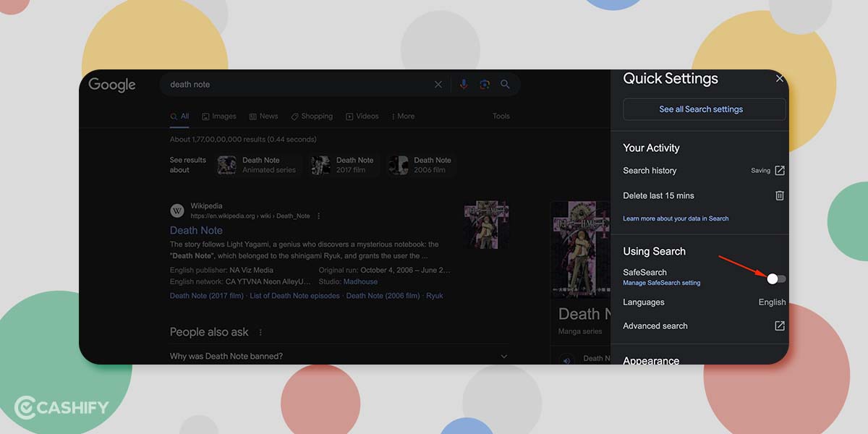Click the Google logo
Screen dimensions: 868x434
click(x=111, y=85)
